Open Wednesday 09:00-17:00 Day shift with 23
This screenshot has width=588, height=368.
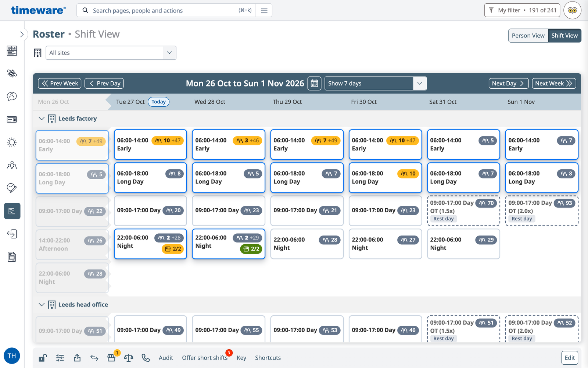(x=229, y=211)
